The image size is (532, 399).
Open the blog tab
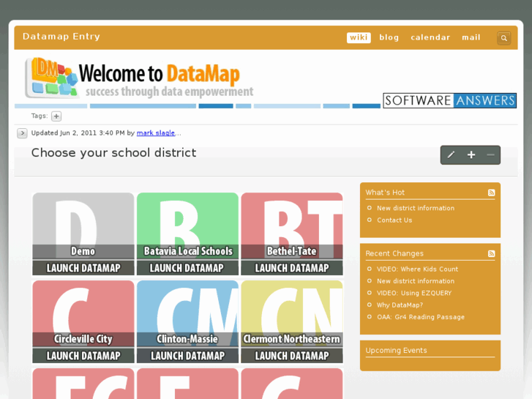tap(389, 37)
